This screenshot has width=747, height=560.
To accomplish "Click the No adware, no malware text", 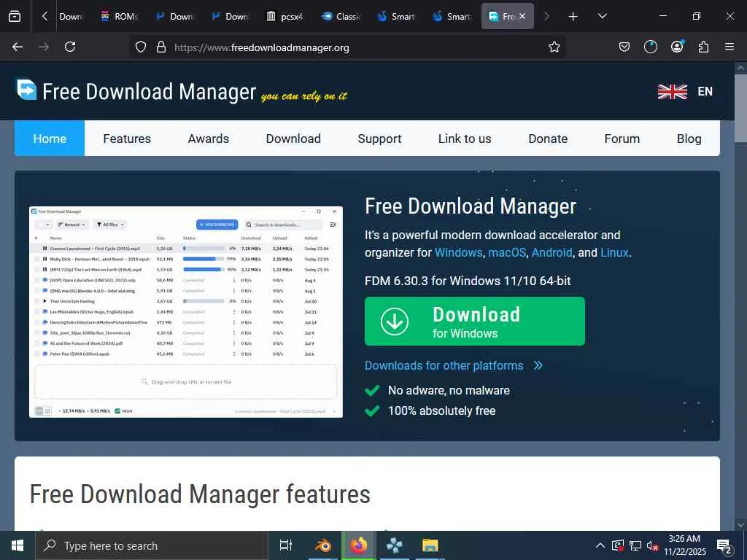I will pos(449,391).
